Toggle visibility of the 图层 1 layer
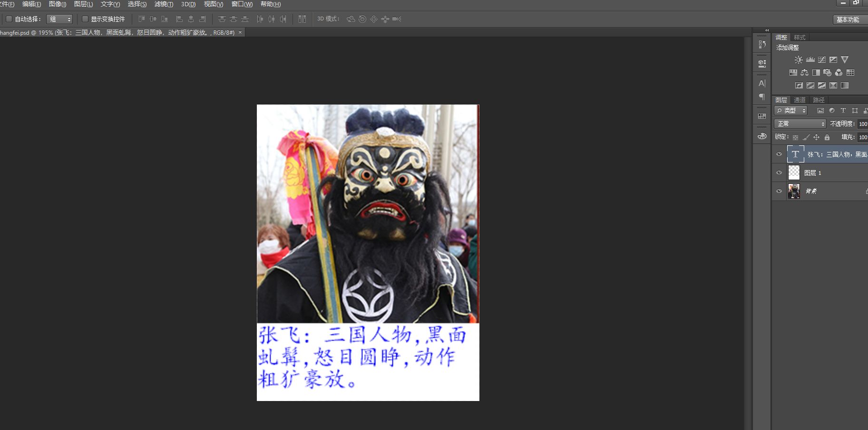 (779, 172)
